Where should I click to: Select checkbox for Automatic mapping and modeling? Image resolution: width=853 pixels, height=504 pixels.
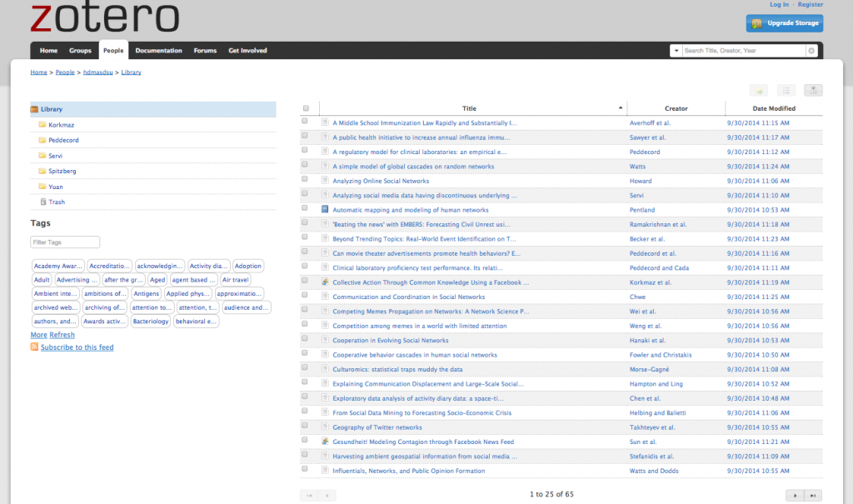click(305, 208)
